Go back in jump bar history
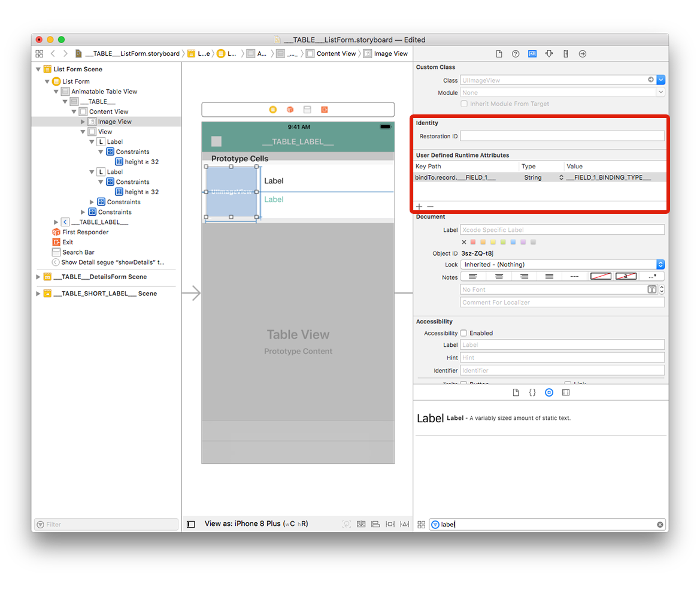700x593 pixels. tap(53, 53)
